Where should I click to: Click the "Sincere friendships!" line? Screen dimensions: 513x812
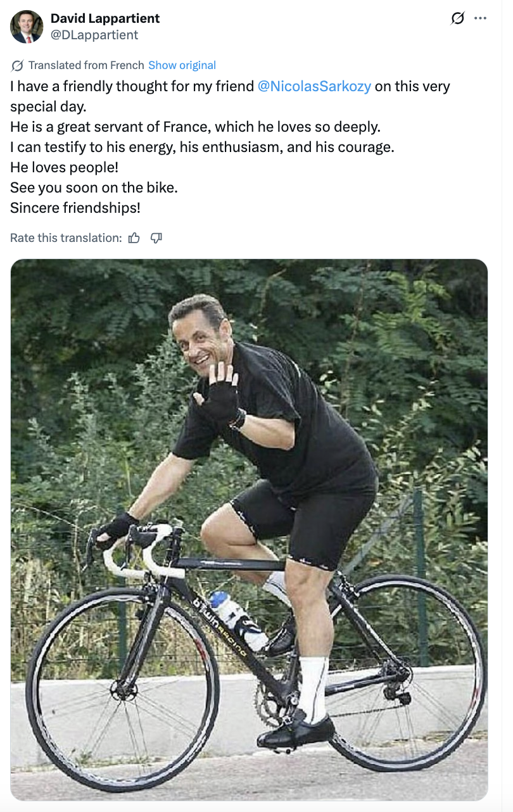75,208
